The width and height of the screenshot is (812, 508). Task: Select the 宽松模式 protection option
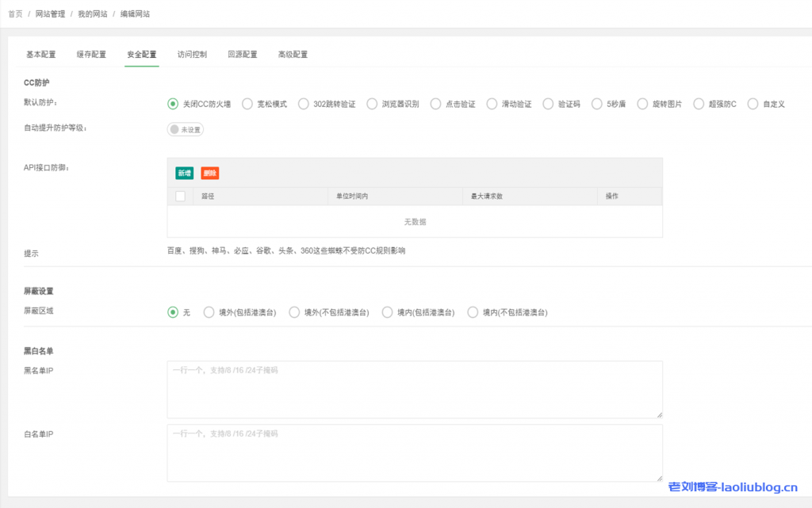click(x=247, y=104)
